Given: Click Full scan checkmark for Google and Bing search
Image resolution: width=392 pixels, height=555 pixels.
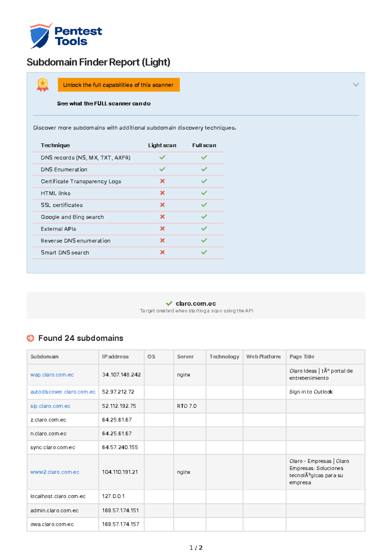Looking at the screenshot, I should 204,217.
